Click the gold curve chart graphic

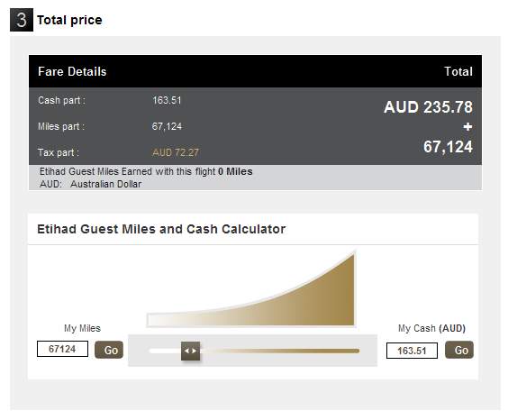tap(251, 290)
